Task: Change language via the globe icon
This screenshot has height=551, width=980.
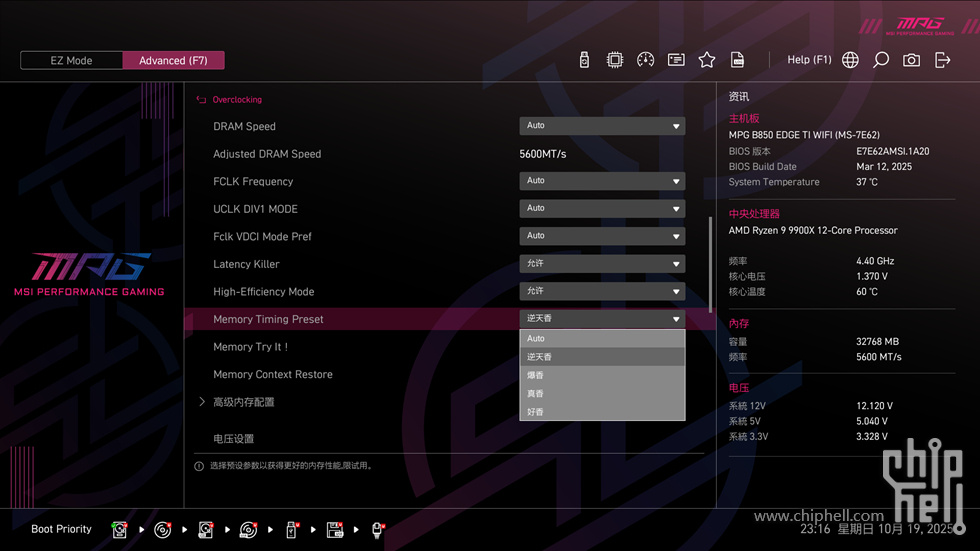Action: click(850, 60)
